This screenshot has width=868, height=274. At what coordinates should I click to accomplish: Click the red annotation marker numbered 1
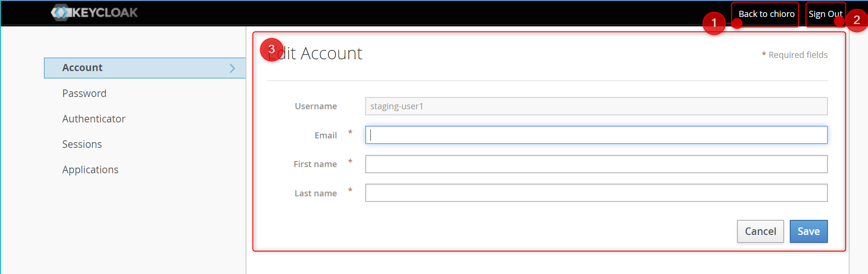(713, 23)
